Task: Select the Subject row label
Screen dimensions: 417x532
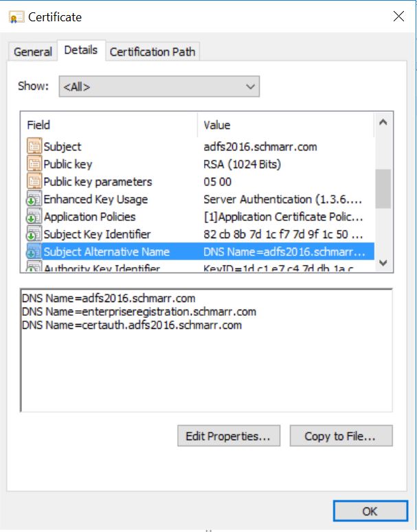Action: (63, 147)
